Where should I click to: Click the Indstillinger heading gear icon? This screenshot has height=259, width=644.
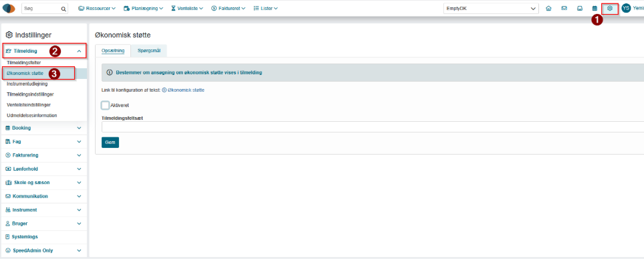pos(9,35)
